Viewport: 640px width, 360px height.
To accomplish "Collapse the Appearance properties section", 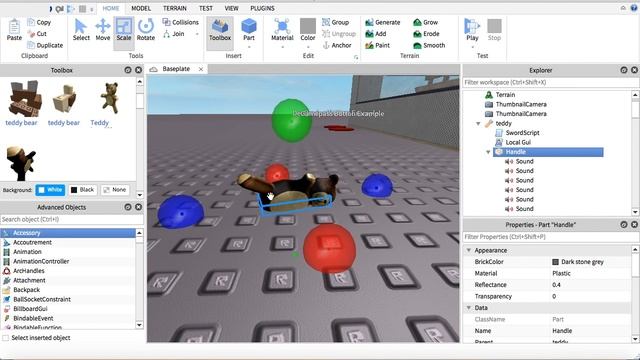I will click(x=469, y=250).
